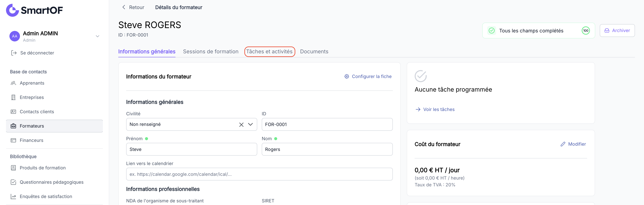Open the Documents tab

pos(314,52)
